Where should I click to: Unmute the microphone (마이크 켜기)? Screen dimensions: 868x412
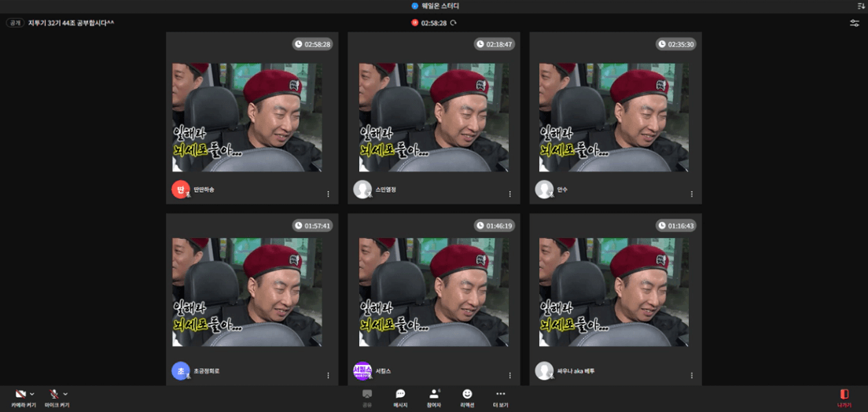tap(54, 394)
